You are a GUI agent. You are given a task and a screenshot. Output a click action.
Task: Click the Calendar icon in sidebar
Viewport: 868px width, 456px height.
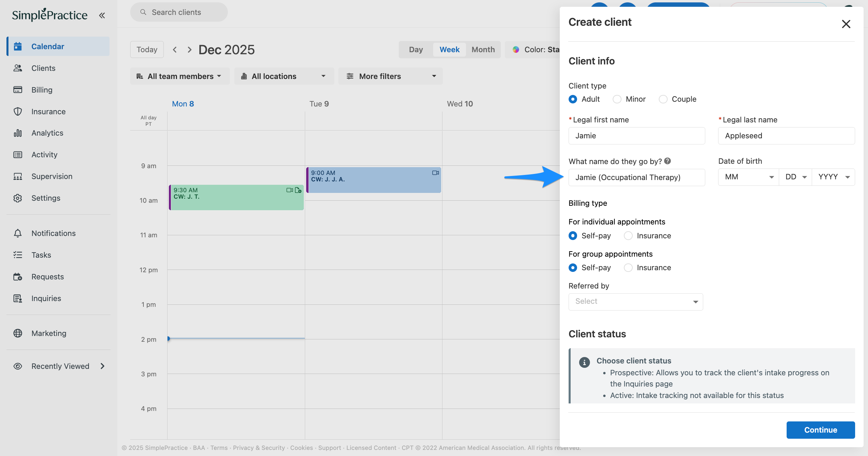click(18, 46)
